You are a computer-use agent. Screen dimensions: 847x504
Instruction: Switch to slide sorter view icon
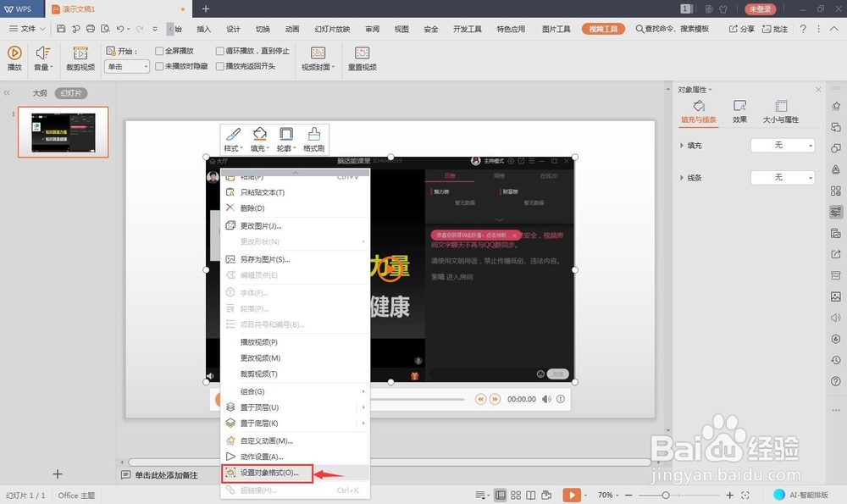point(516,495)
